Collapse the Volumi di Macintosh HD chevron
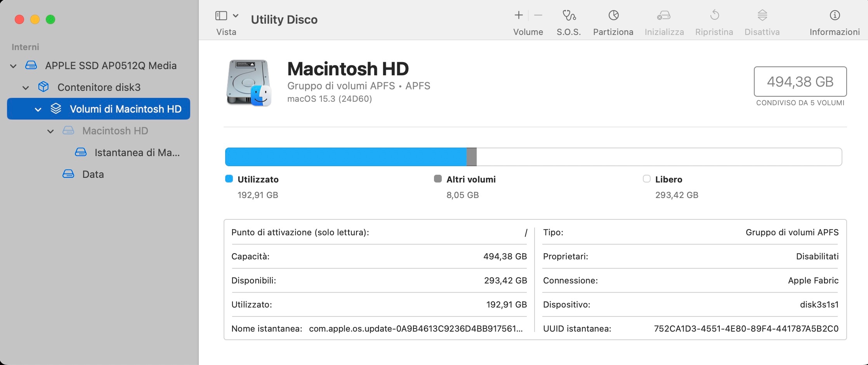The height and width of the screenshot is (365, 868). [x=38, y=109]
